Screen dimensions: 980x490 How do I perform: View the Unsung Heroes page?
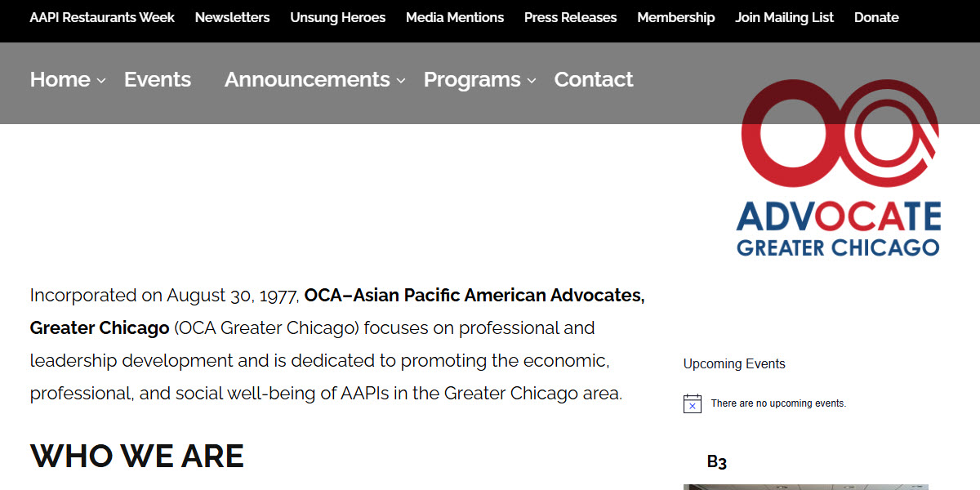pyautogui.click(x=337, y=17)
